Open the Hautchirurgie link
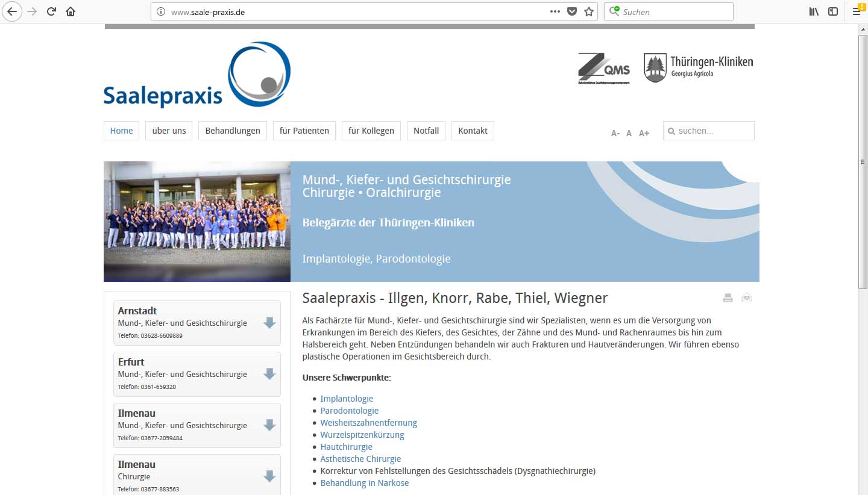The height and width of the screenshot is (495, 868). 346,447
